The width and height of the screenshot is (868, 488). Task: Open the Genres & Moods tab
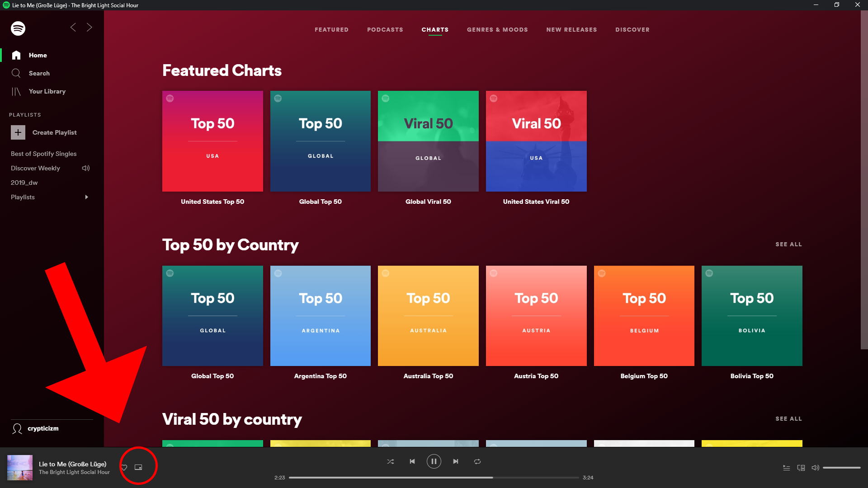(497, 29)
